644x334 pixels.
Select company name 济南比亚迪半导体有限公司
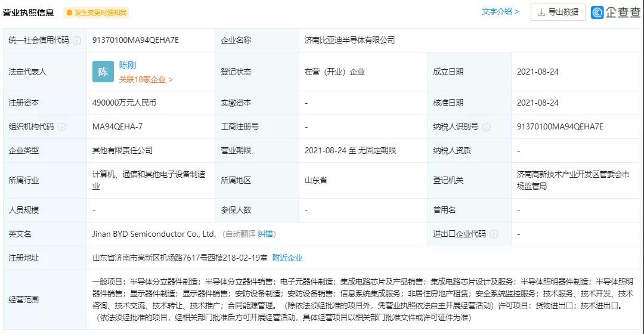point(349,41)
